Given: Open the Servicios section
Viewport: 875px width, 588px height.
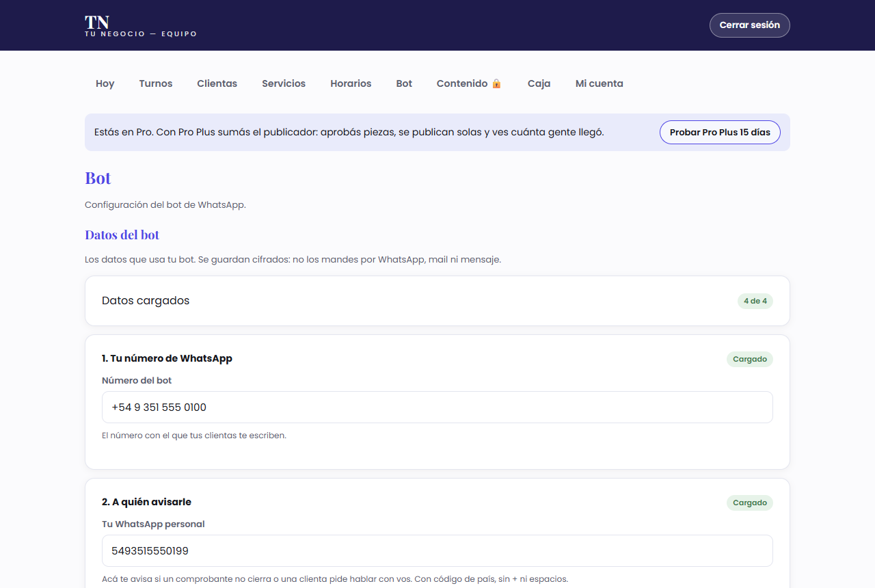Looking at the screenshot, I should 284,83.
